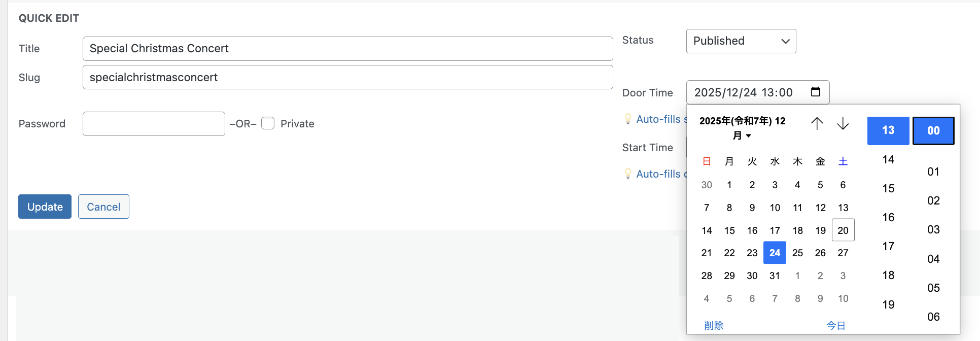Click the Cancel button
The height and width of the screenshot is (341, 980).
coord(103,207)
